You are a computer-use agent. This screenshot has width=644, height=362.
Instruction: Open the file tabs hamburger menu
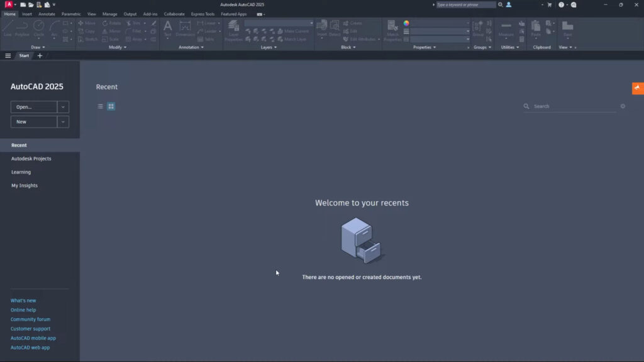tap(8, 55)
